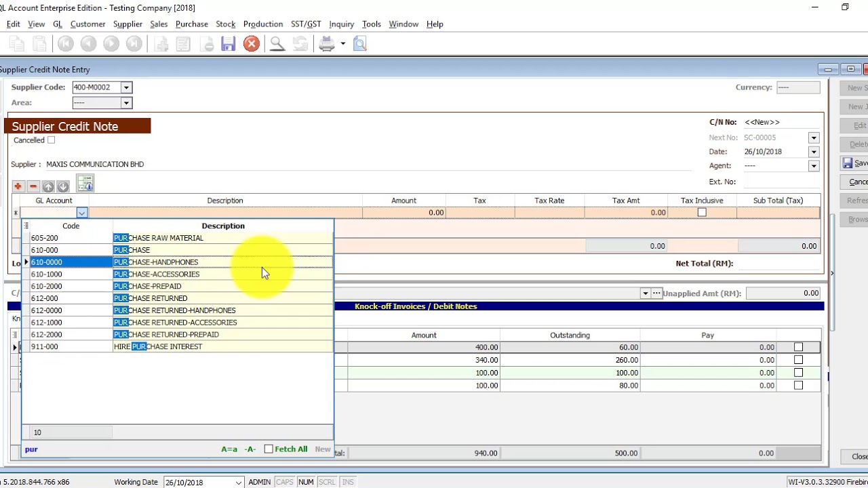Move detail row up arrow icon
This screenshot has width=868, height=488.
coord(48,186)
